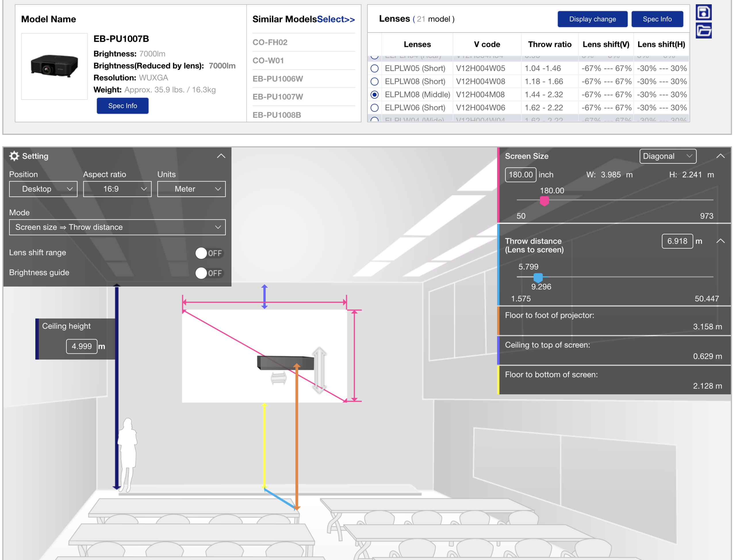
Task: Open the Position Desktop dropdown
Action: tap(43, 189)
